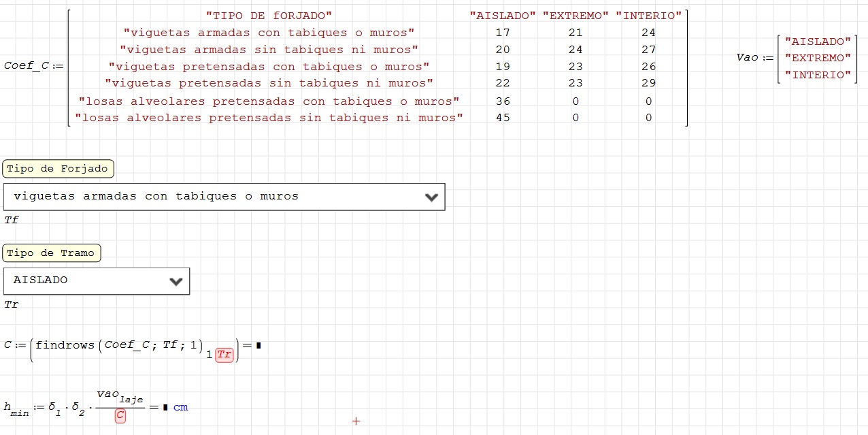Place cursor at the red crosshair insertion point
The height and width of the screenshot is (435, 868).
click(x=355, y=421)
